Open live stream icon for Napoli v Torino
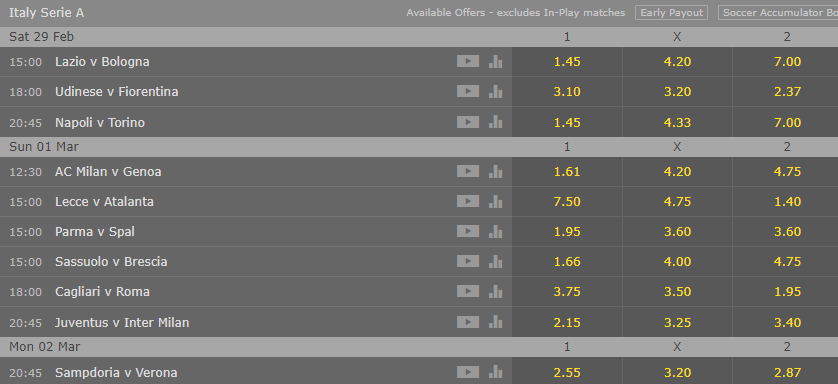This screenshot has width=838, height=384. coord(468,122)
